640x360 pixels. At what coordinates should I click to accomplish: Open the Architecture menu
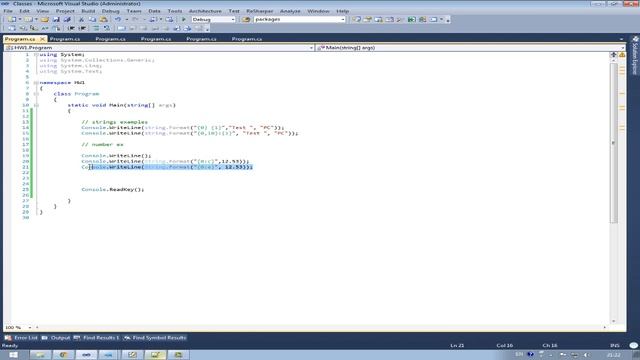coord(205,11)
